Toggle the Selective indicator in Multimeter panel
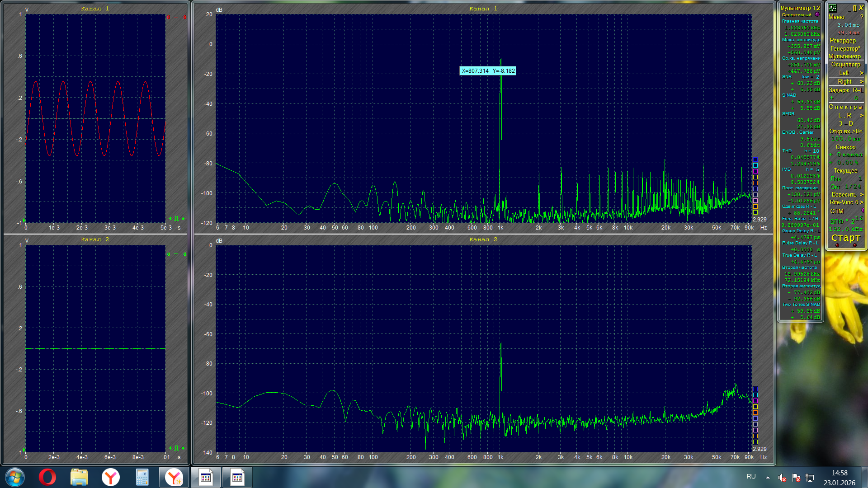 [817, 14]
